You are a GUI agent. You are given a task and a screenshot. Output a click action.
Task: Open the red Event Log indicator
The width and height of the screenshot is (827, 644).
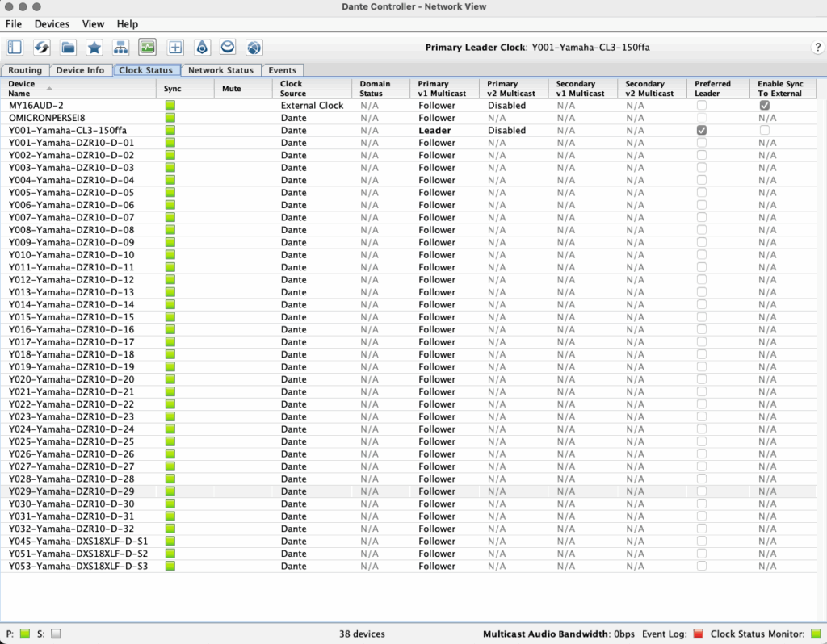[699, 634]
